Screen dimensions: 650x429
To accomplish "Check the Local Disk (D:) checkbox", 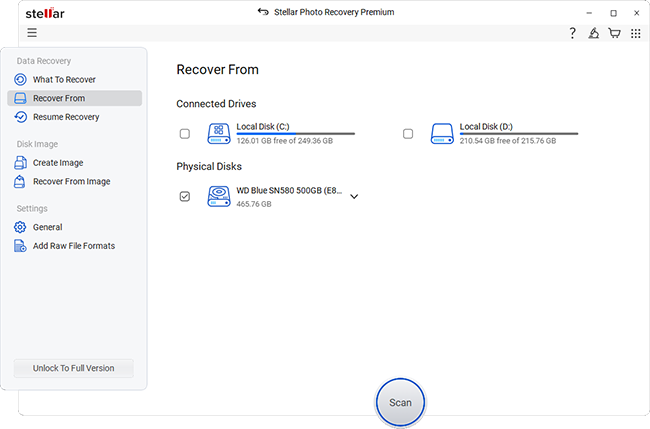I will click(408, 133).
